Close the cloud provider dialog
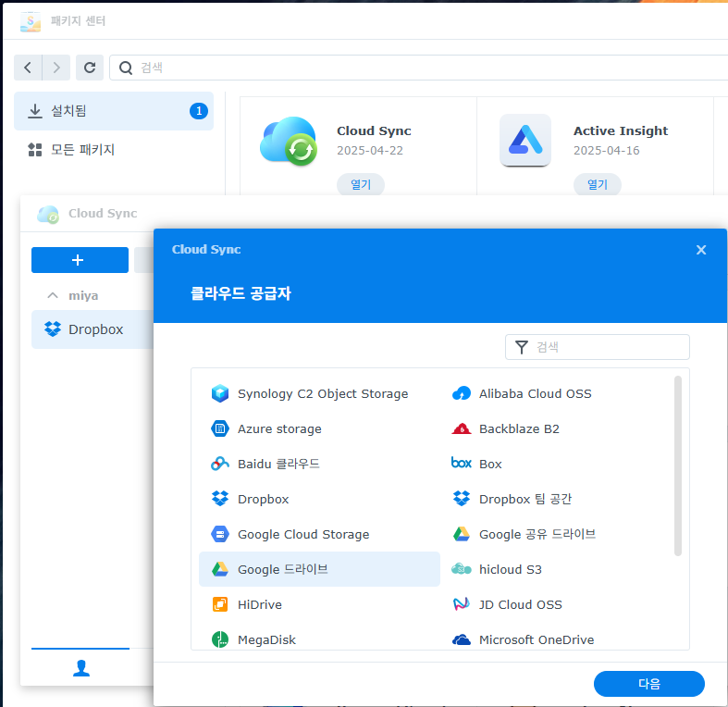The width and height of the screenshot is (728, 707). tap(701, 250)
